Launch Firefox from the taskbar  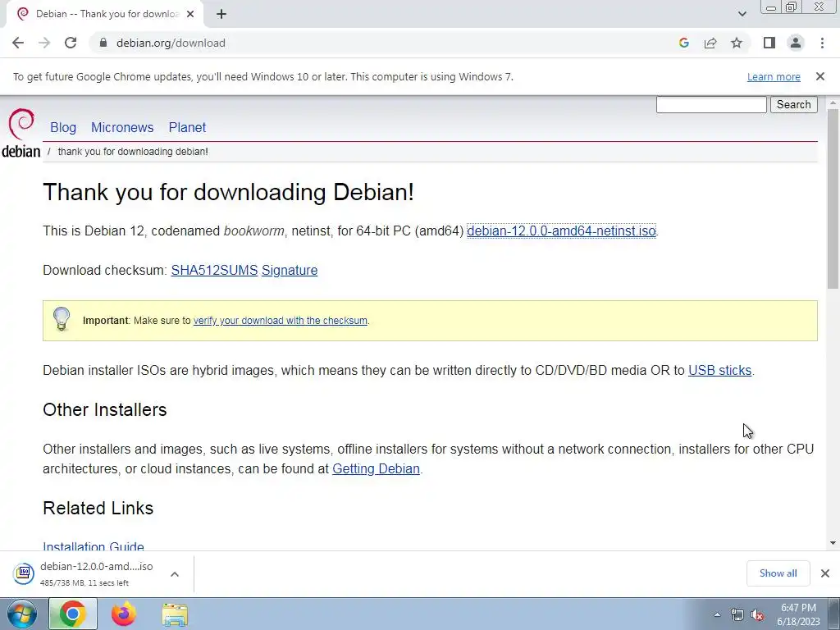[124, 614]
